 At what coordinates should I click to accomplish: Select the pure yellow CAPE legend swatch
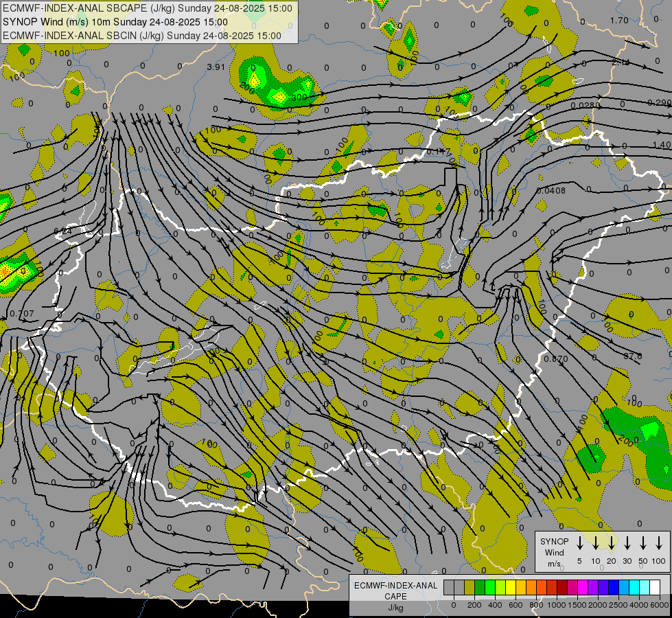coord(511,587)
